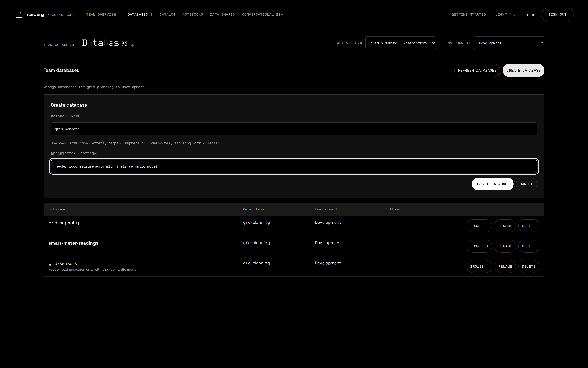
Task: Submit the form's Create Database button
Action: coord(492,184)
